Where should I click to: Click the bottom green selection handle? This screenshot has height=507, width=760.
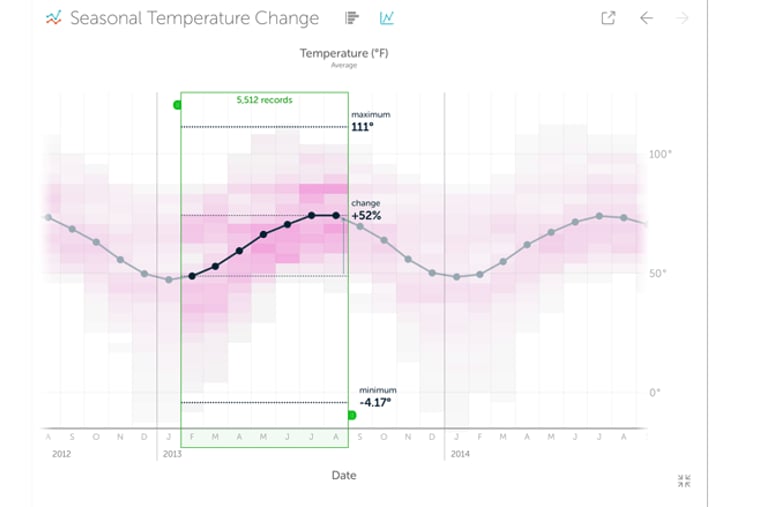pyautogui.click(x=352, y=415)
